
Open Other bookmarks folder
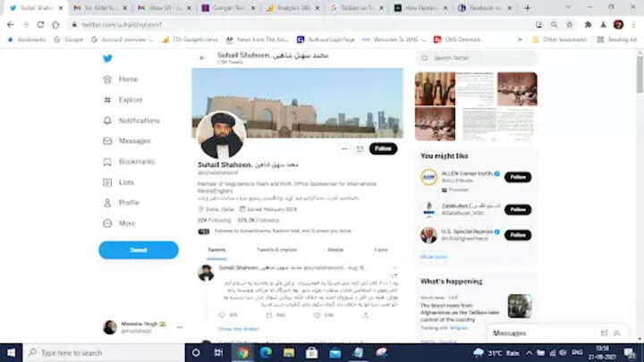pos(559,39)
